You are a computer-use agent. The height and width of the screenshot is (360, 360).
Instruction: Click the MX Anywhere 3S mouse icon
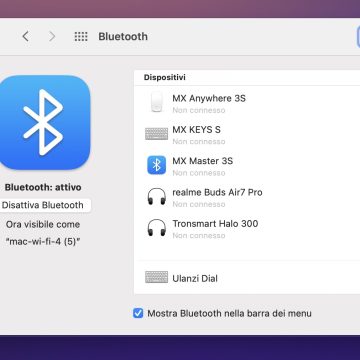point(157,102)
